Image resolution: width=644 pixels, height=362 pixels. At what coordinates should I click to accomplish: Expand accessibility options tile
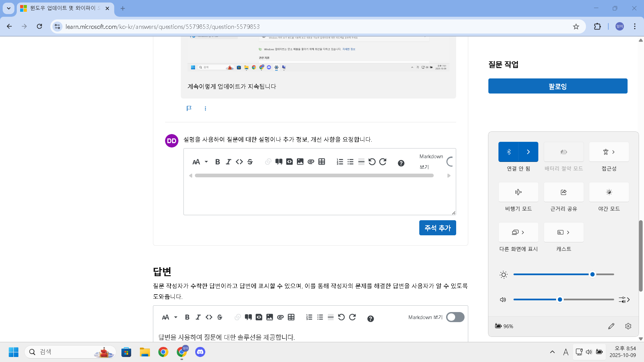click(x=609, y=152)
